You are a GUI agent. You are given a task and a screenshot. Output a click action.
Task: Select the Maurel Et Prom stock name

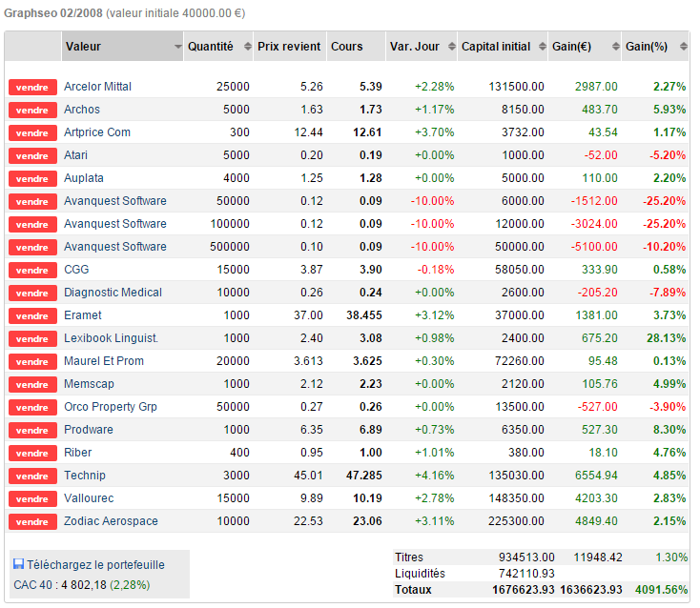pyautogui.click(x=104, y=361)
